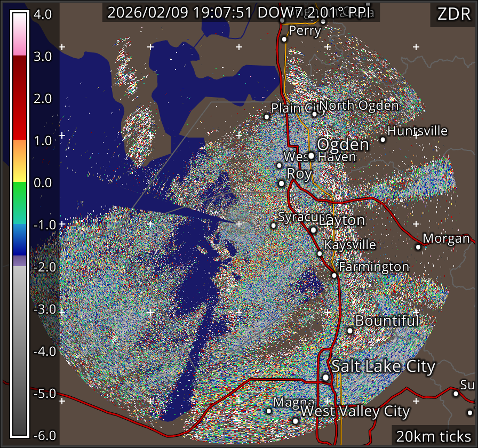Click the radar timestamp title text
Screen dimensions: 478x448
(241, 13)
